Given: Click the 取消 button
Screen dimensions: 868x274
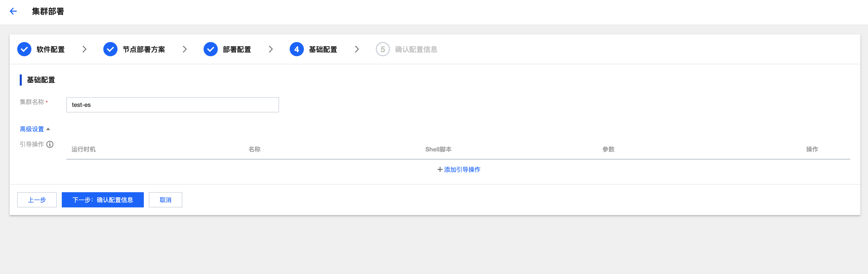Looking at the screenshot, I should 165,200.
